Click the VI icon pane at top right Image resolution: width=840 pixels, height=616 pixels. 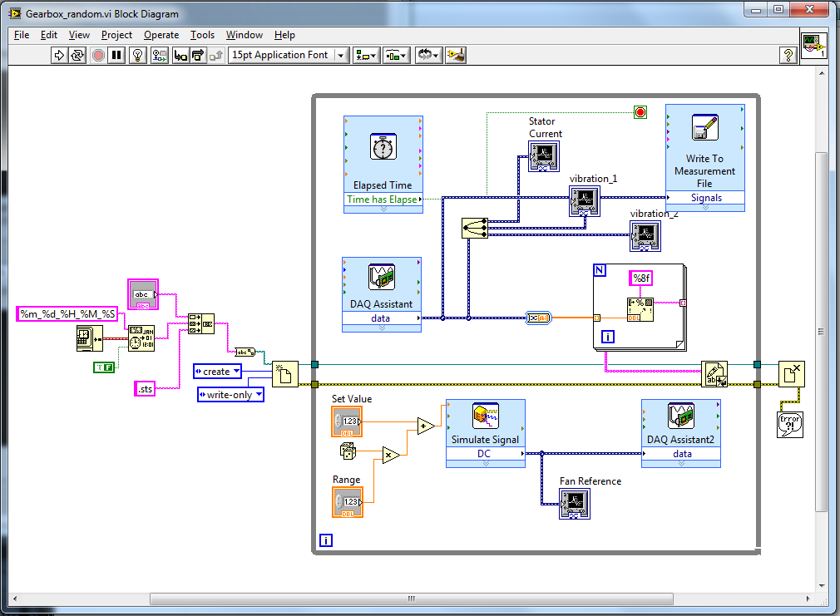(813, 46)
